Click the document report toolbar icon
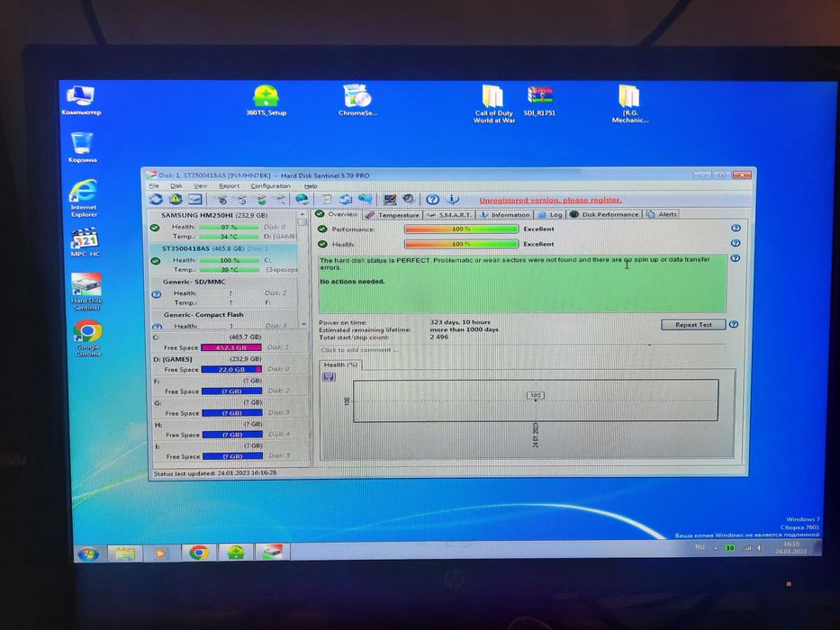840x630 pixels. coord(326,200)
